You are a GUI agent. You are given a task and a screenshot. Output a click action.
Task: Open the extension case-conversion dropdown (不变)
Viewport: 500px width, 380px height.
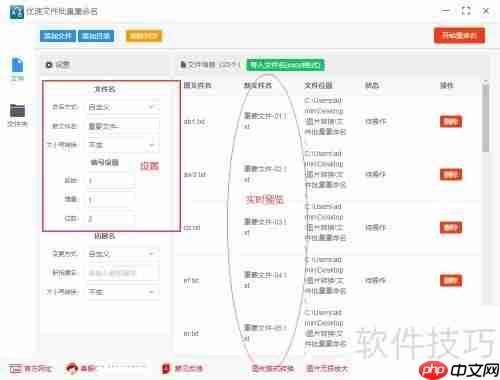123,292
